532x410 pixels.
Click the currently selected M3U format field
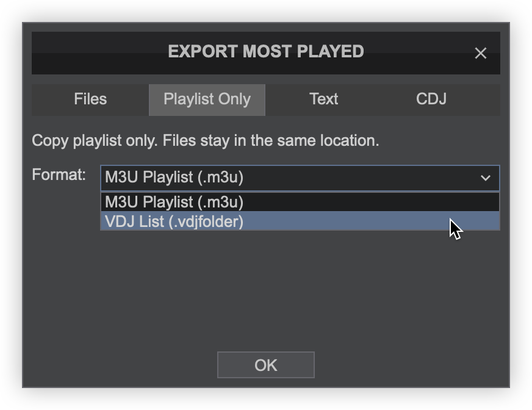287,178
